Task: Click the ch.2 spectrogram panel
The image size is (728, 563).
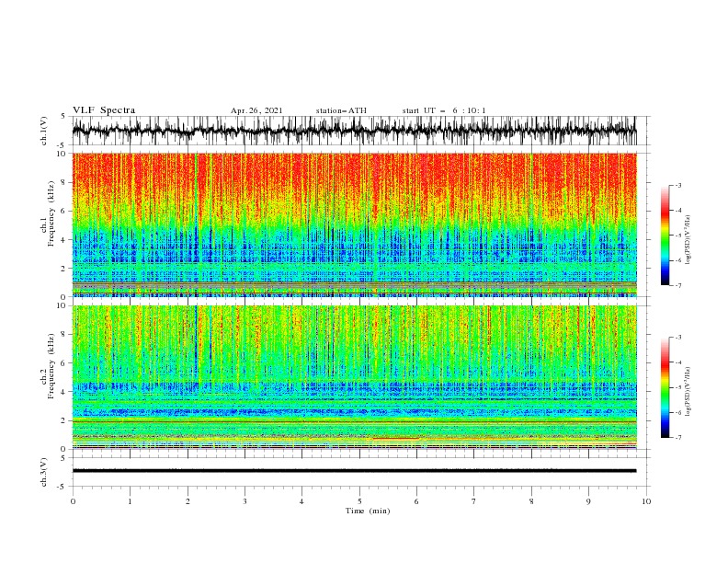Action: (354, 377)
